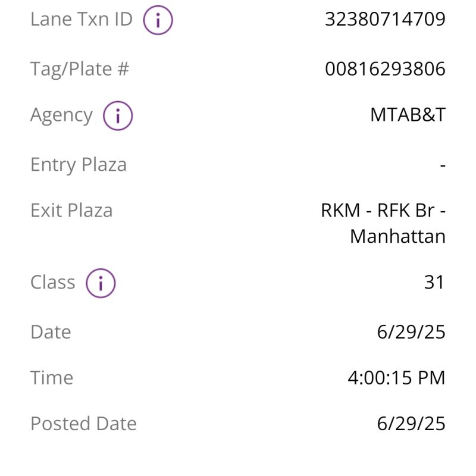Screen dimensions: 476x476
Task: Select the MTAB&T agency value
Action: pyautogui.click(x=408, y=115)
